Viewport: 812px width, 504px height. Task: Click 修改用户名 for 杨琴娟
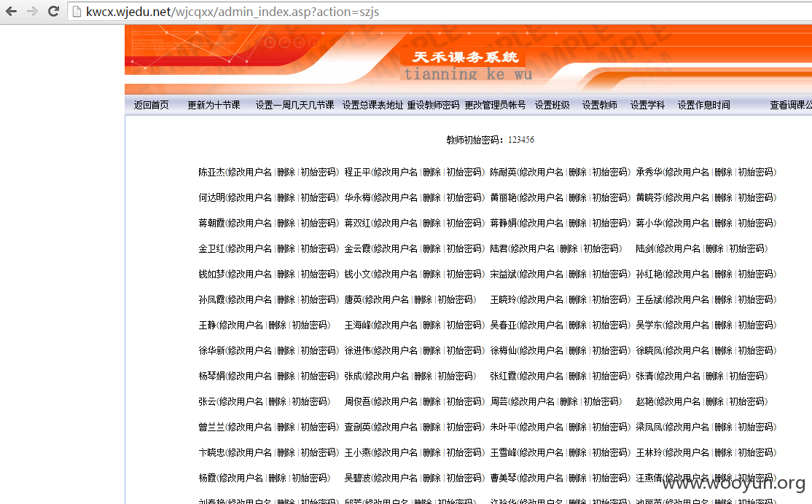pos(249,376)
